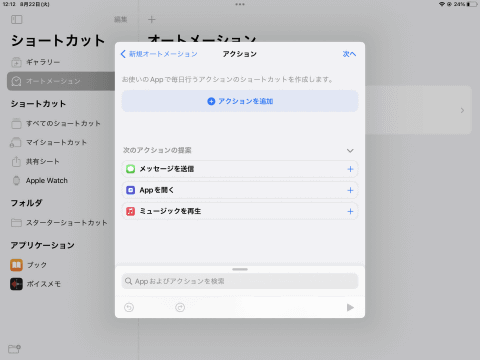Check the Wi-Fi status icon
Screen dimensions: 480x360
[x=442, y=4]
